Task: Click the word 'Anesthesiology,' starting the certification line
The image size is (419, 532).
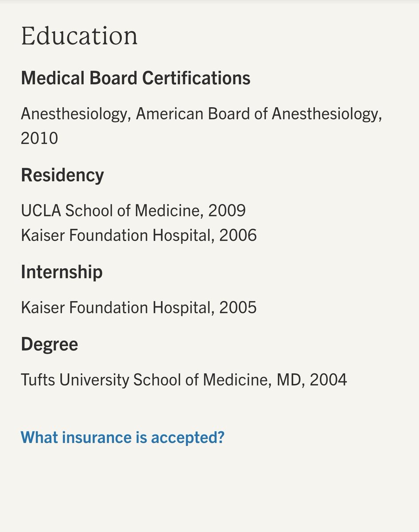Action: (76, 114)
